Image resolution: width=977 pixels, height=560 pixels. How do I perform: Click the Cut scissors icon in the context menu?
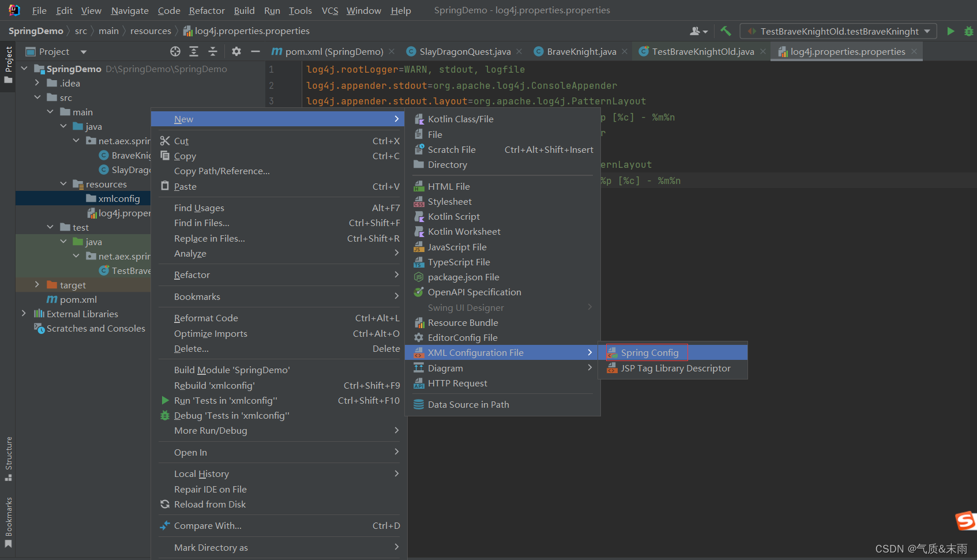165,141
